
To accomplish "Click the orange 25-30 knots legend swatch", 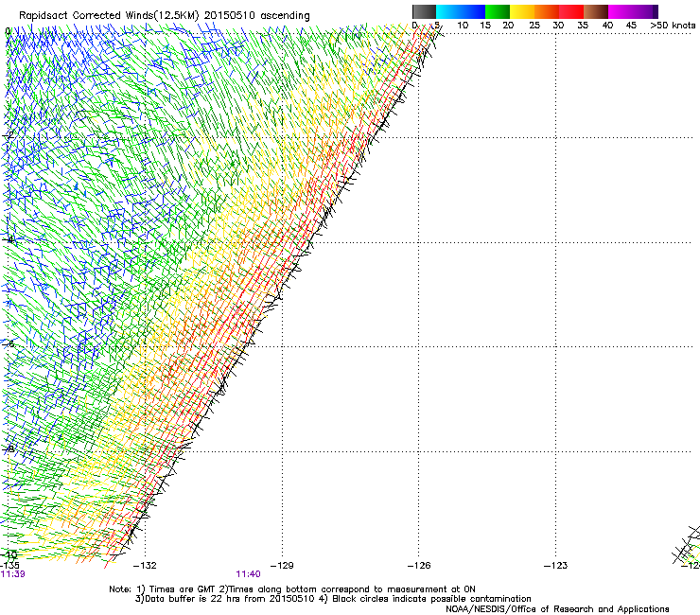I will coord(547,11).
